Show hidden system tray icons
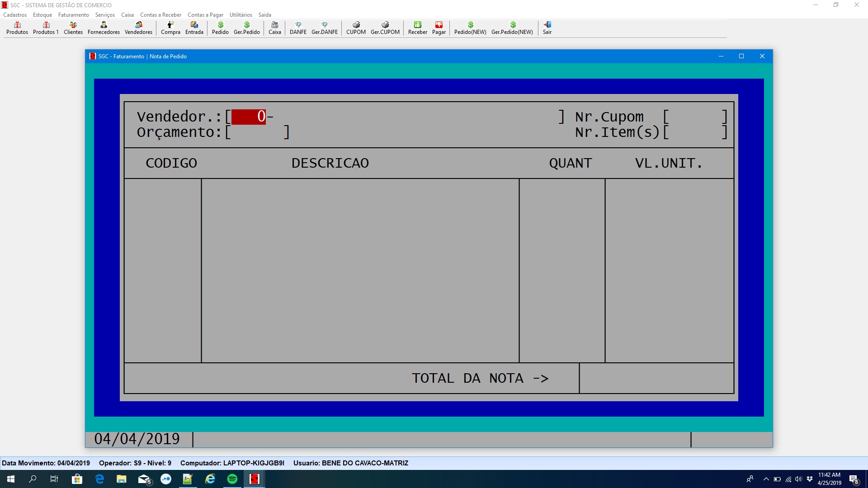 click(x=766, y=479)
